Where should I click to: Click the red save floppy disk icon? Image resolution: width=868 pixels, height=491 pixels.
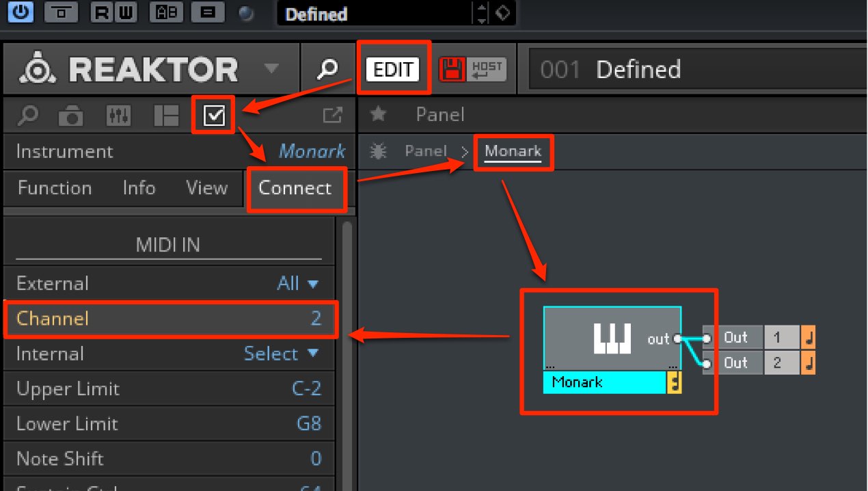pos(451,68)
